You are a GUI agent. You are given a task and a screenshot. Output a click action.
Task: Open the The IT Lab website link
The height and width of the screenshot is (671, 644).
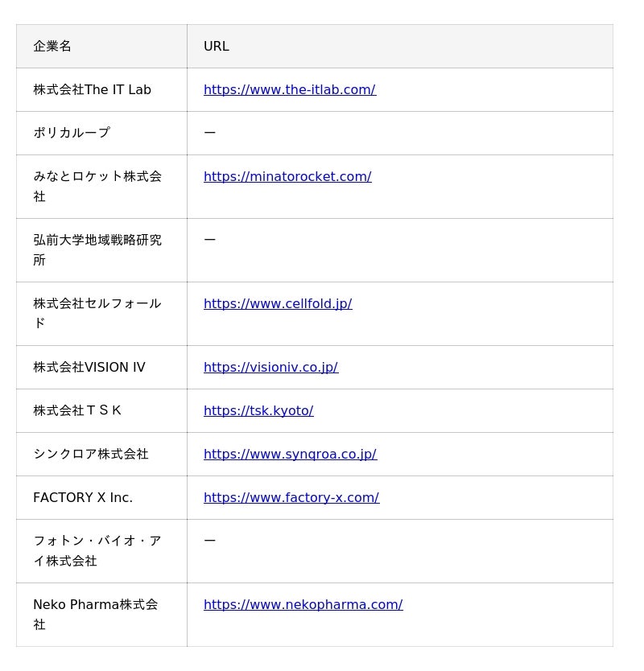pos(289,90)
